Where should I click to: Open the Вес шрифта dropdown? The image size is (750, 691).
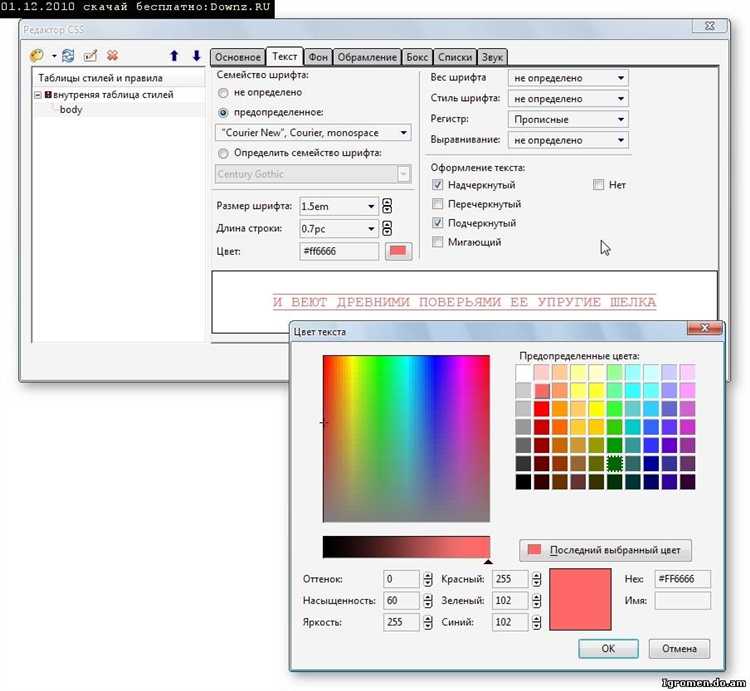click(x=568, y=77)
